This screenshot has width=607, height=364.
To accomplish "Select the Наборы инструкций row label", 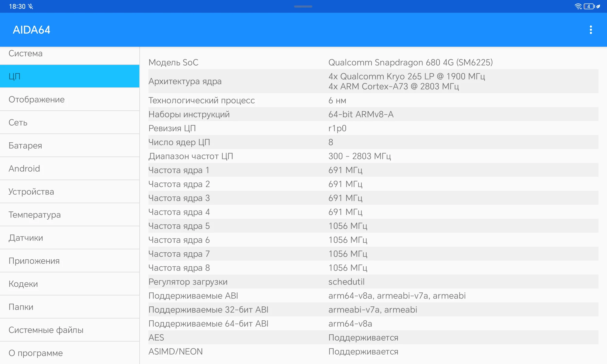I will [x=189, y=114].
